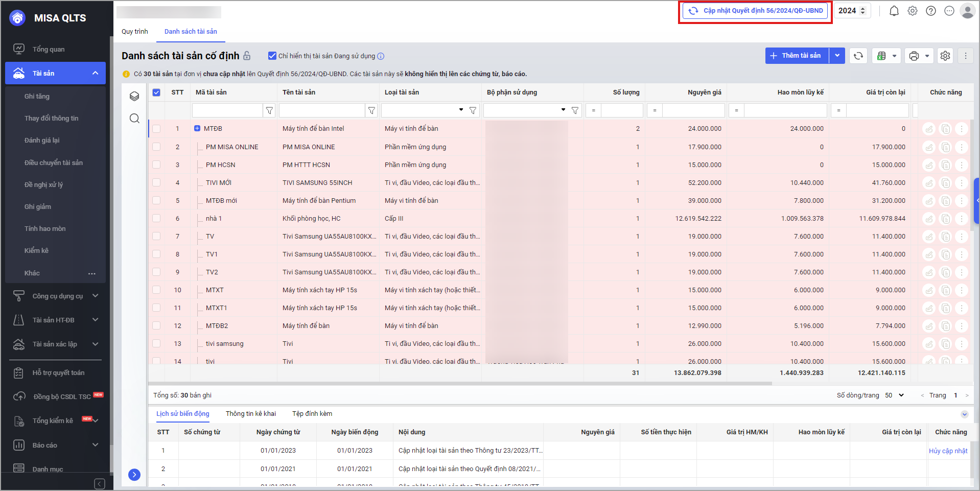Click the Hủy cập nhật link
This screenshot has height=491, width=980.
(948, 451)
